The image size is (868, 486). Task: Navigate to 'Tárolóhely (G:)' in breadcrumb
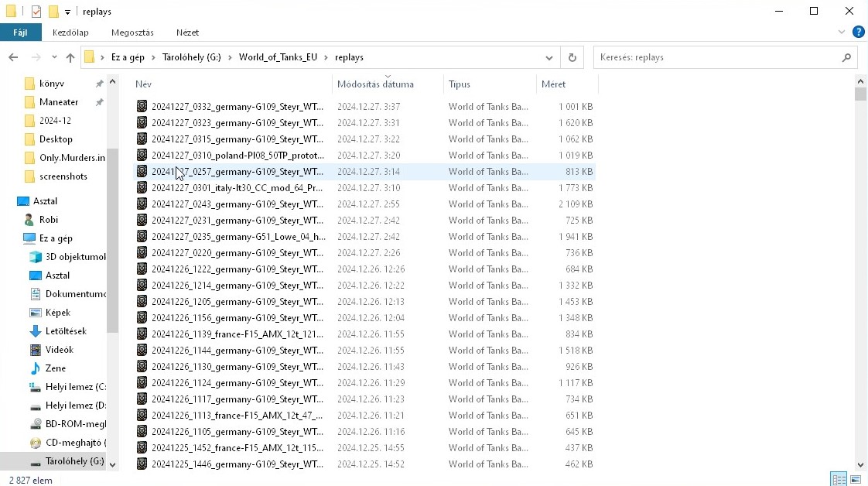pos(192,57)
